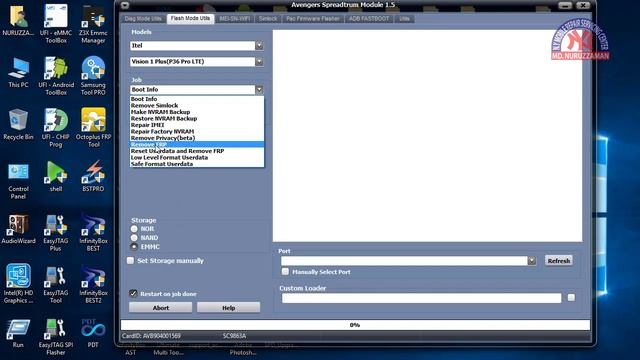Open Intel(R) HD Graphics desktop shortcut

pyautogui.click(x=18, y=284)
